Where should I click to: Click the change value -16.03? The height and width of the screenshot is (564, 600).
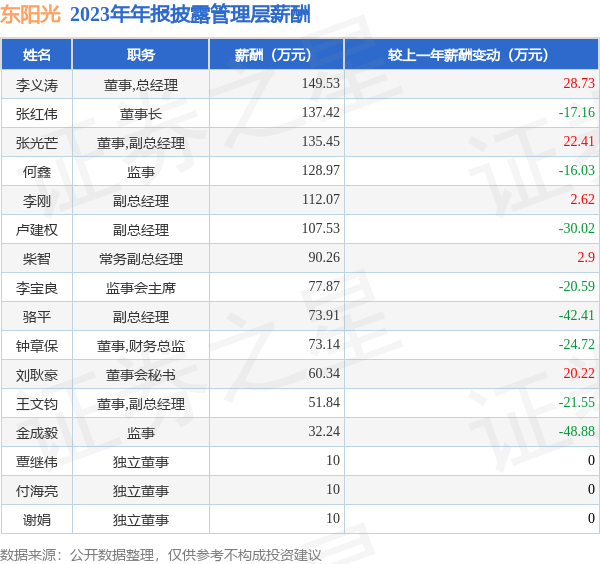577,170
